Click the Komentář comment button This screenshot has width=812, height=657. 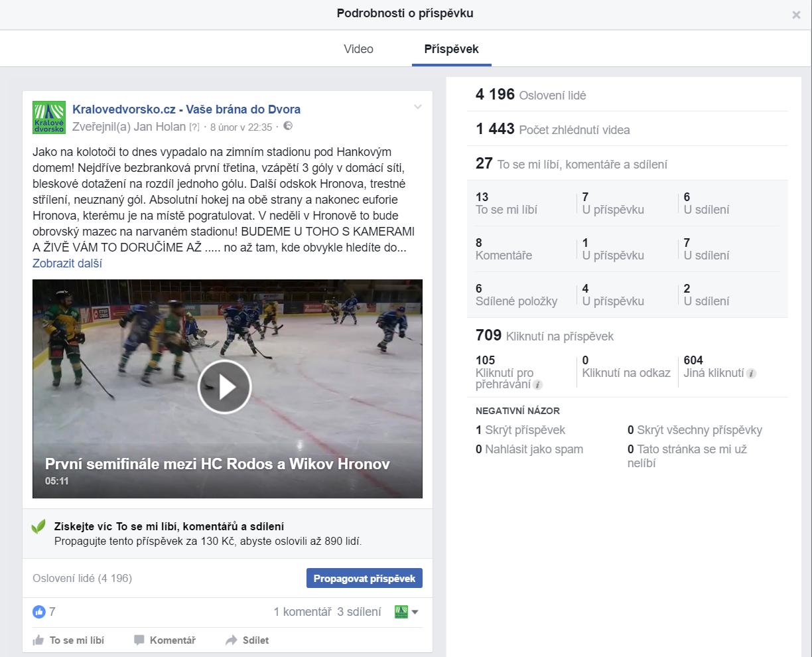click(165, 640)
